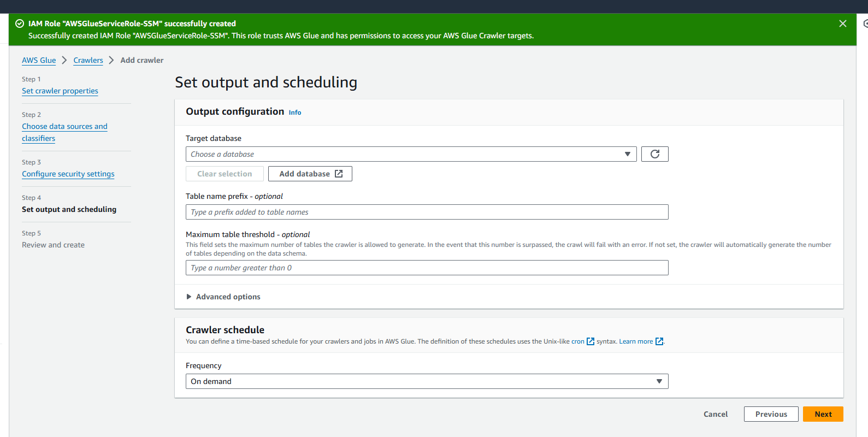This screenshot has height=437, width=868.
Task: Click the Set output and scheduling page title
Action: pos(266,82)
